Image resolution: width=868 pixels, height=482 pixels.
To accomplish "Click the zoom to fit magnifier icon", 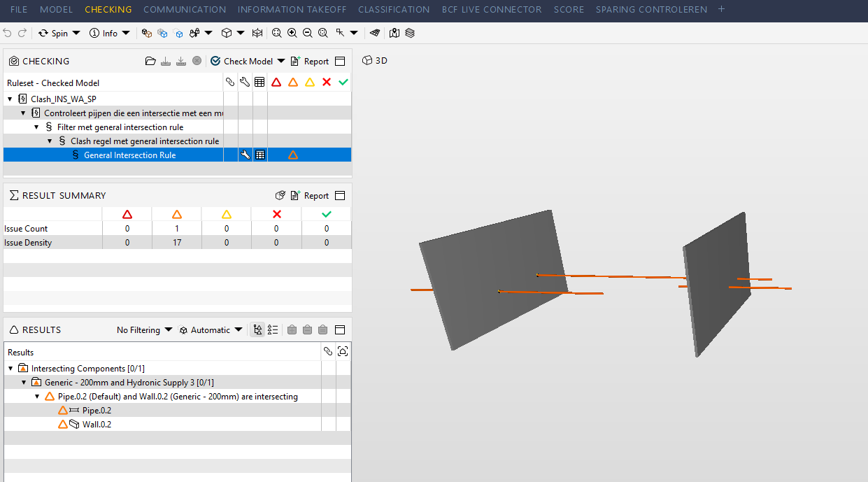I will [277, 33].
